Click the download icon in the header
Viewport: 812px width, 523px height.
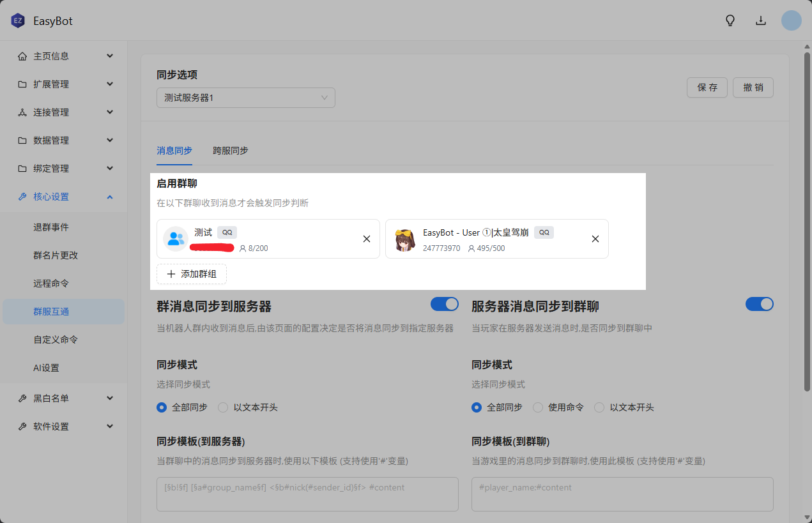[761, 20]
